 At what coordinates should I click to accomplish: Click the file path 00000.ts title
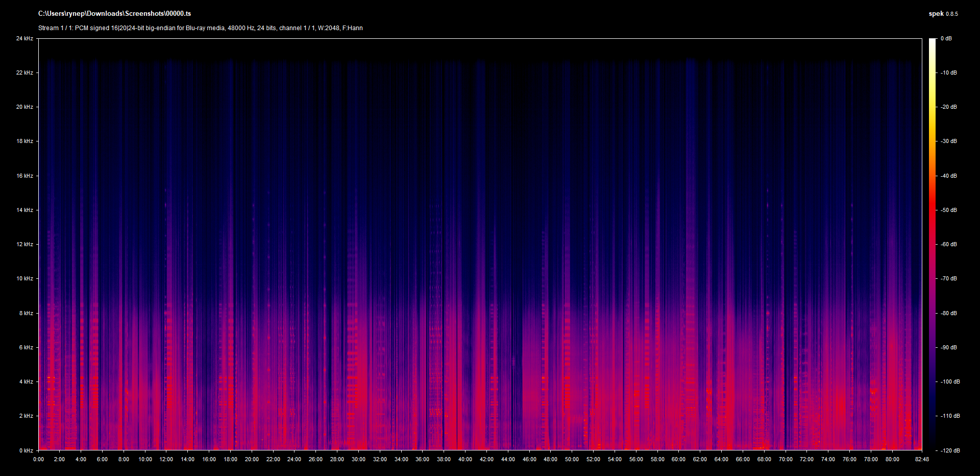(114, 14)
